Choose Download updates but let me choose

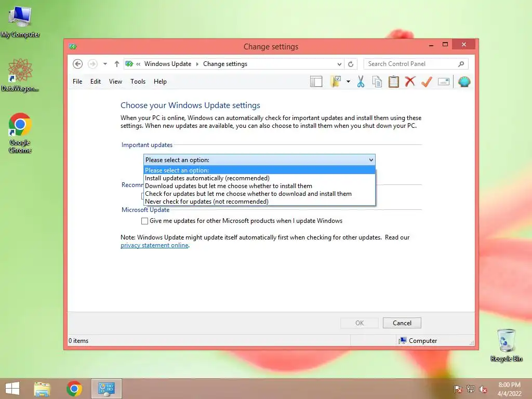[x=260, y=186]
